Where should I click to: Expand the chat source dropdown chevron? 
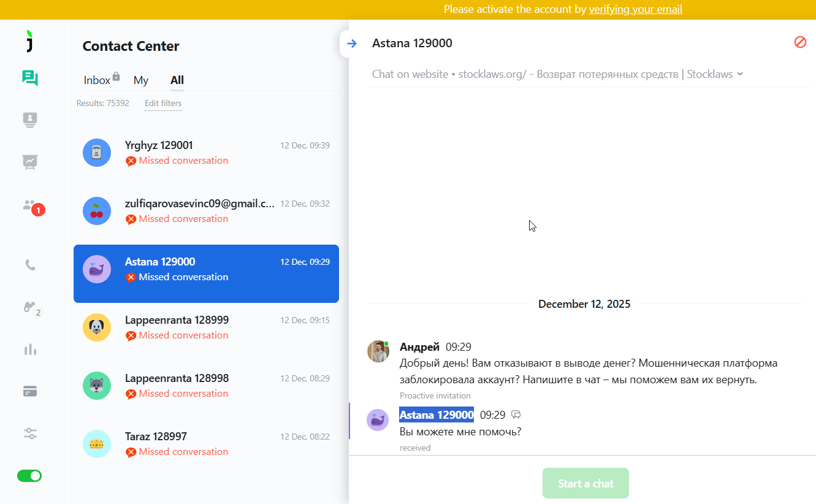click(x=740, y=74)
